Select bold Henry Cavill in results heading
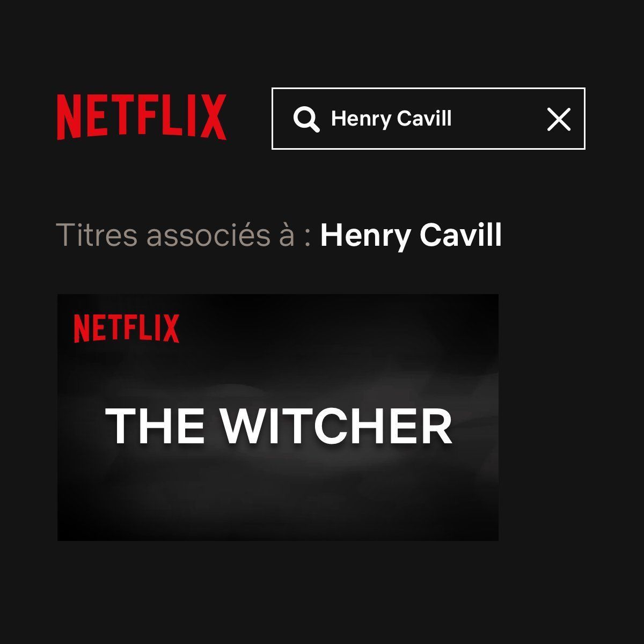The height and width of the screenshot is (644, 644). click(x=411, y=235)
